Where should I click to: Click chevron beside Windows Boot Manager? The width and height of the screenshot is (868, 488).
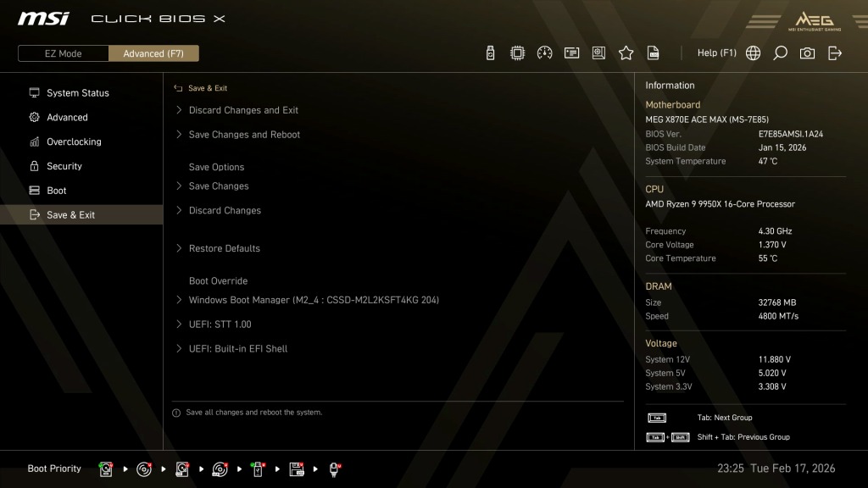pos(179,300)
